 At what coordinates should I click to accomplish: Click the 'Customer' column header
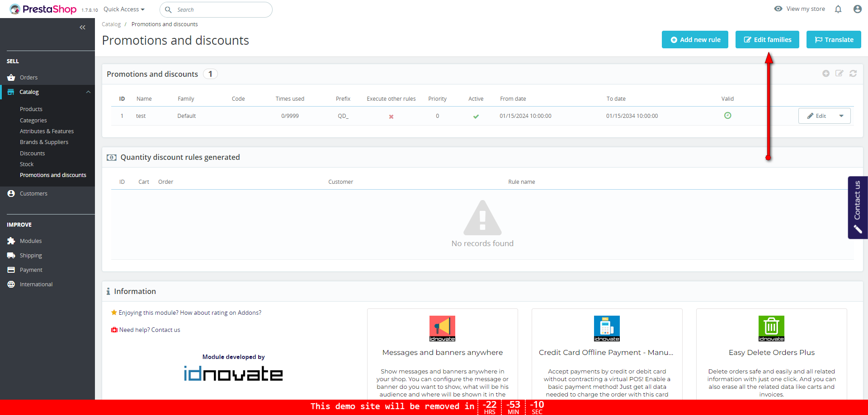(341, 182)
